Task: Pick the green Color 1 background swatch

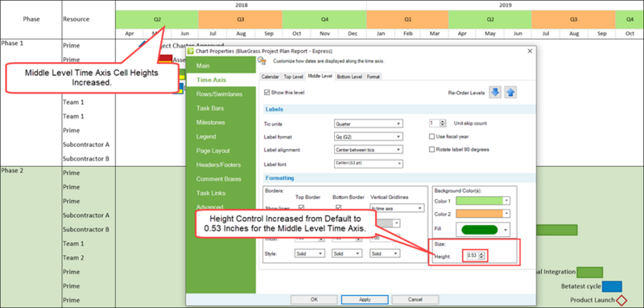Action: (x=482, y=201)
